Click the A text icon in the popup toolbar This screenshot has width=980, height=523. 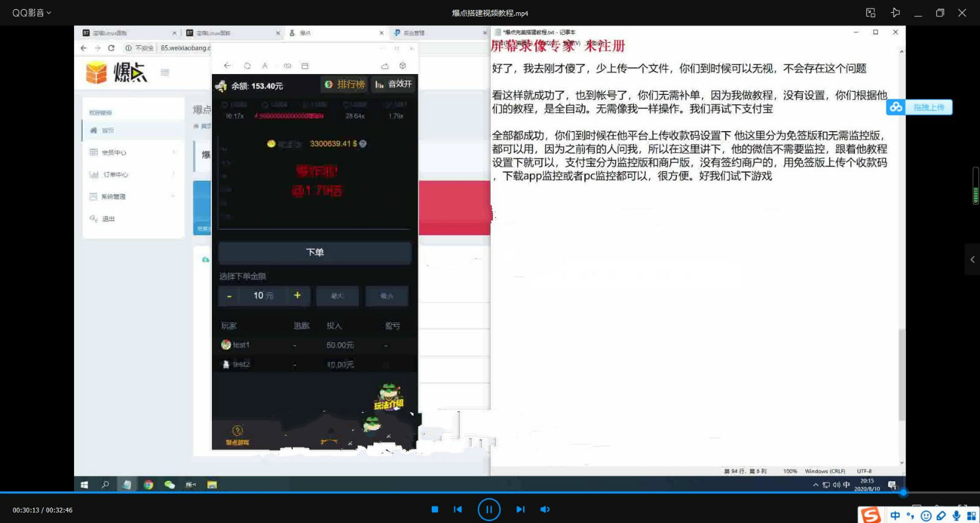(x=265, y=66)
